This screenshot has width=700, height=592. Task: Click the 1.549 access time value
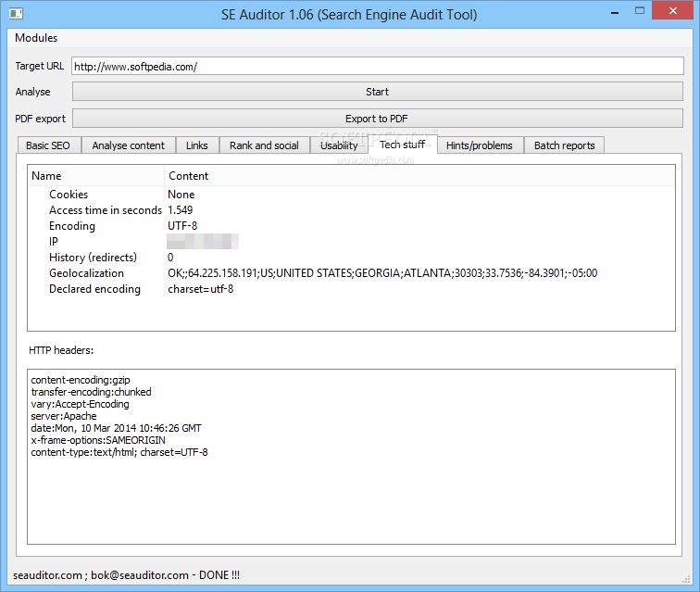(181, 210)
